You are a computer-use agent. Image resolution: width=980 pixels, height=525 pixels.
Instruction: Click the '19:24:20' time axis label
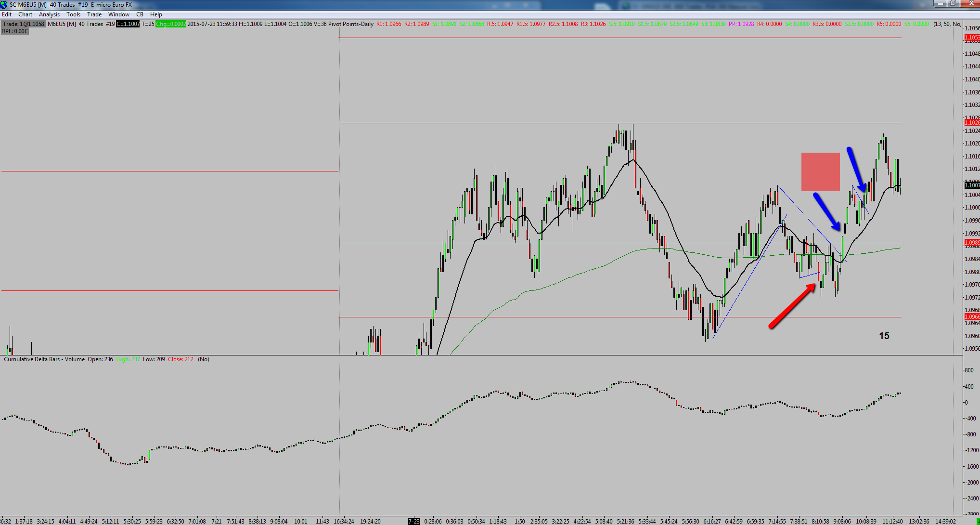pyautogui.click(x=370, y=521)
